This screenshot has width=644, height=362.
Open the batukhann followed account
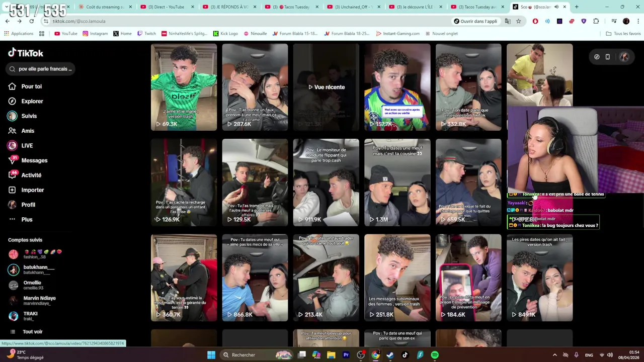tap(31, 269)
